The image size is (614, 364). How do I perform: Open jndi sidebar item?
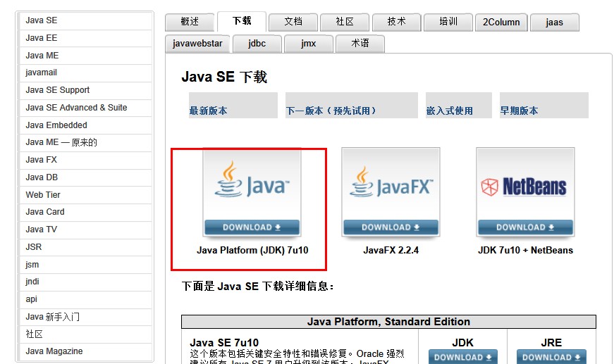point(85,282)
